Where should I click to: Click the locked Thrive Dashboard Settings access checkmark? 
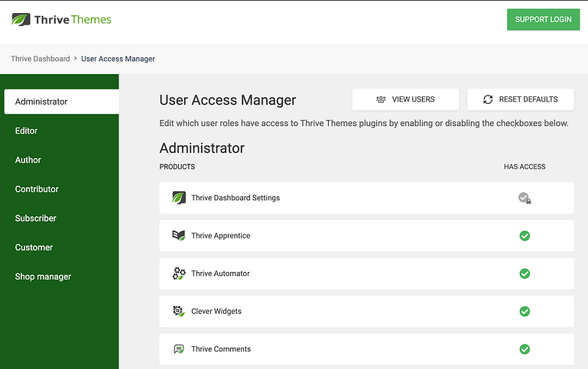click(x=525, y=198)
